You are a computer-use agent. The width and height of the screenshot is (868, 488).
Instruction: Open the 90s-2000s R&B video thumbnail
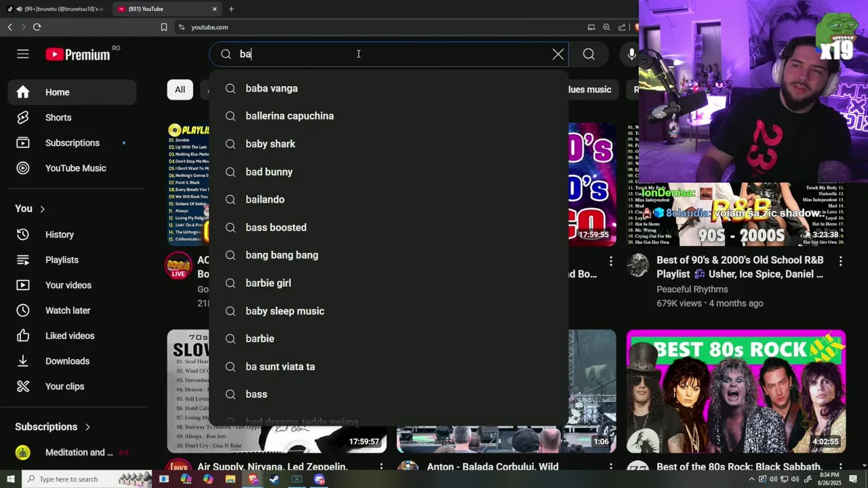point(736,184)
